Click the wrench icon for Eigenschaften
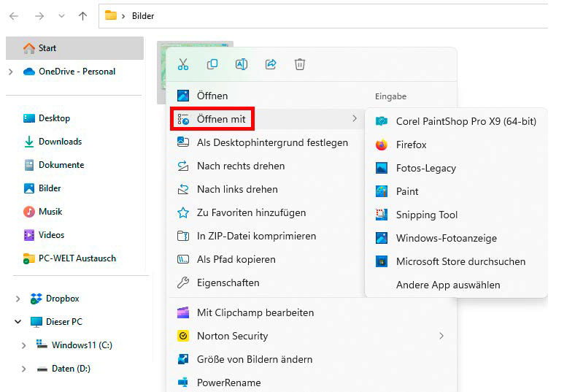 (183, 283)
